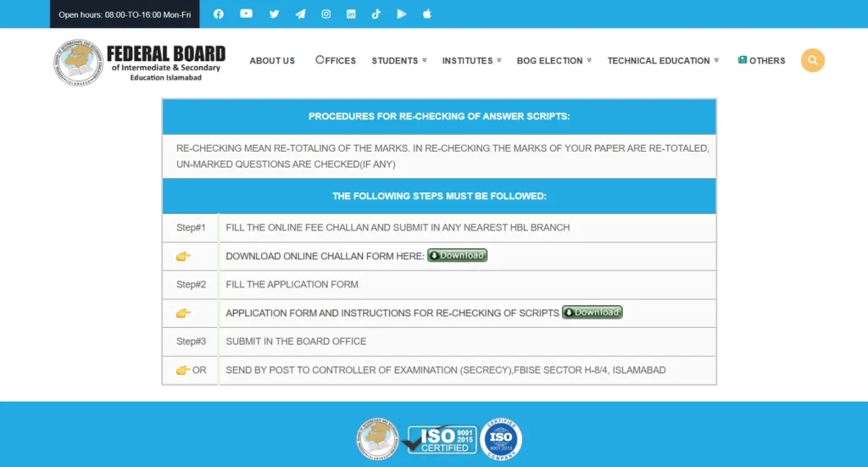Image resolution: width=868 pixels, height=467 pixels.
Task: Open the ABOUT US menu item
Action: [272, 61]
